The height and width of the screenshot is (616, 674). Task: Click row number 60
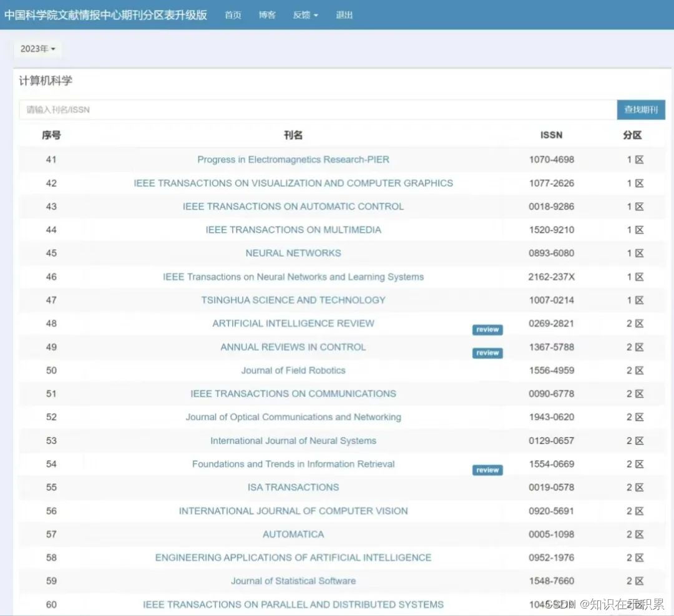coord(51,604)
